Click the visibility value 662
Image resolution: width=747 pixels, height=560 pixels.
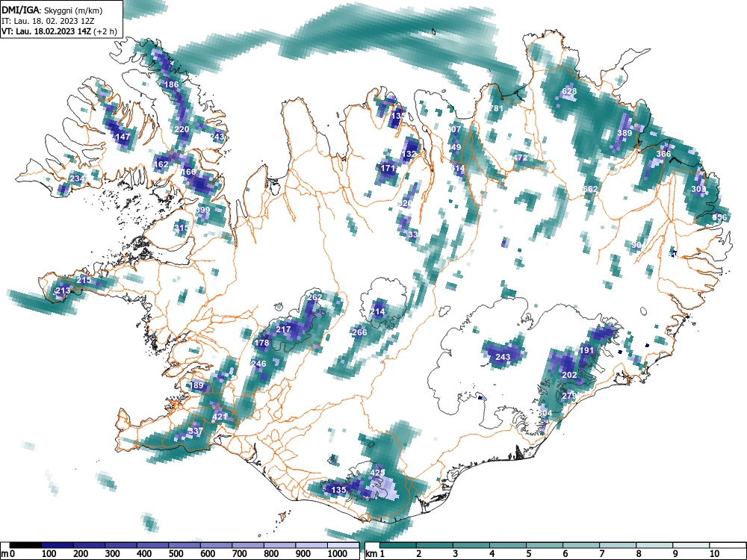590,189
